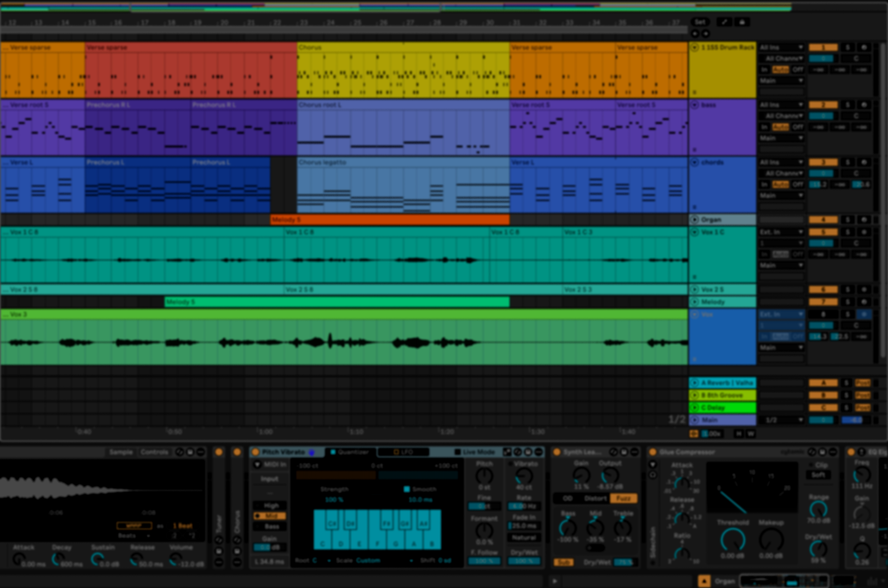Open Drum Rack All Ins input dropdown

[781, 48]
